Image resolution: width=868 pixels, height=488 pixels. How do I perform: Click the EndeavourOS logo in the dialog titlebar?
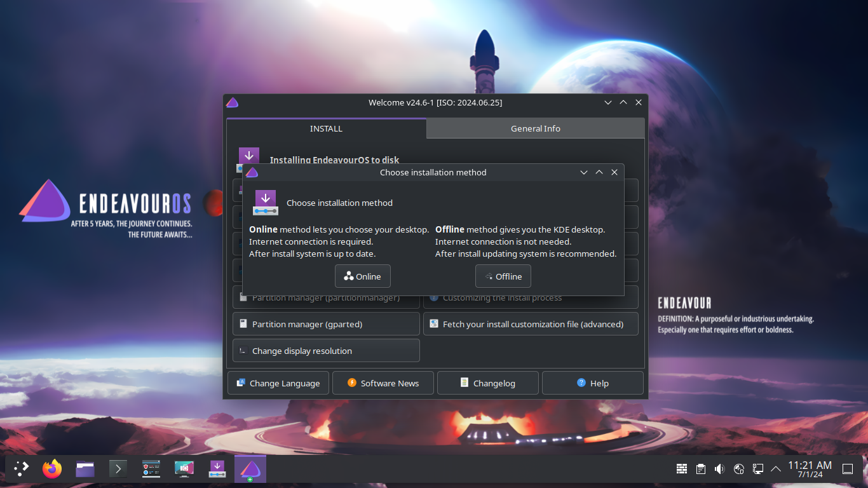[x=252, y=172]
